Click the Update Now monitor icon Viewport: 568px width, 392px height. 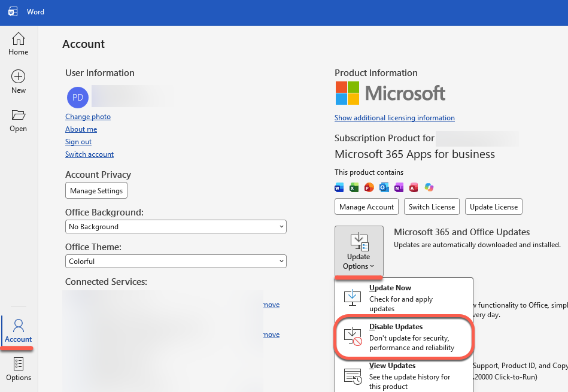click(352, 298)
